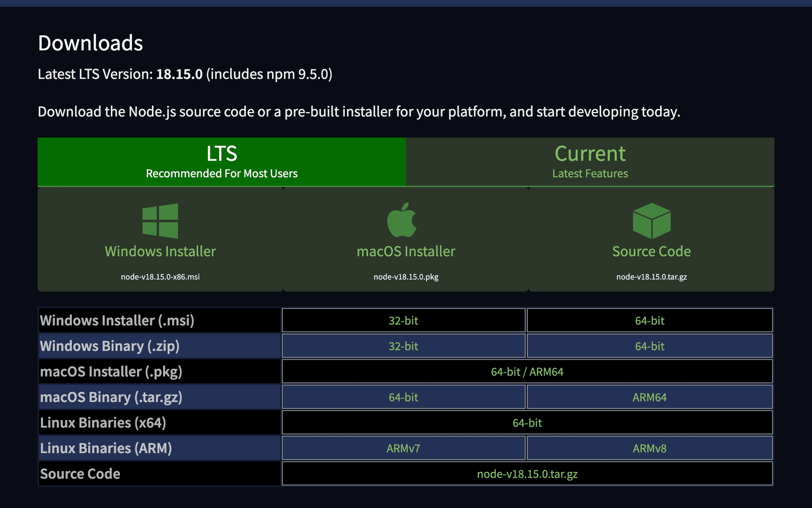Screen dimensions: 812x508
Task: Click node-v18.15.0.tar.gz under the Source Code icon
Action: click(x=651, y=277)
